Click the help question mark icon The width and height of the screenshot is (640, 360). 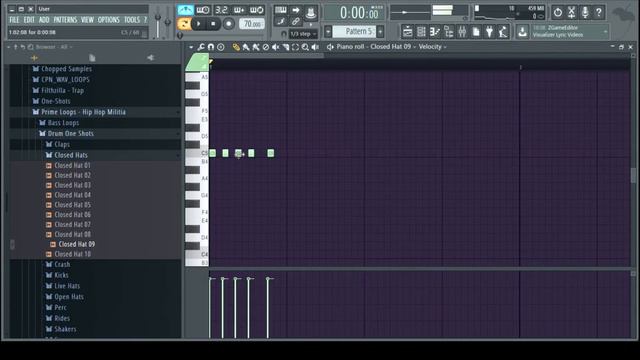599,13
